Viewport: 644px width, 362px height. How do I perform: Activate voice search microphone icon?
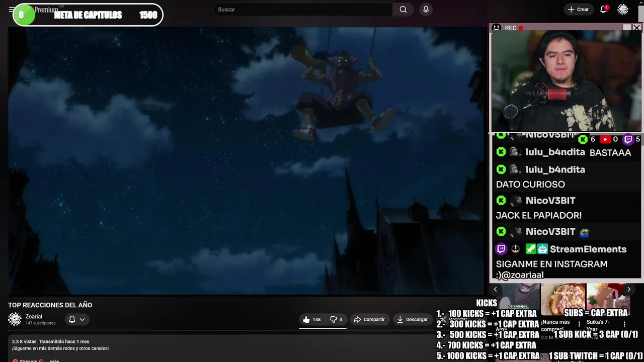tap(426, 10)
